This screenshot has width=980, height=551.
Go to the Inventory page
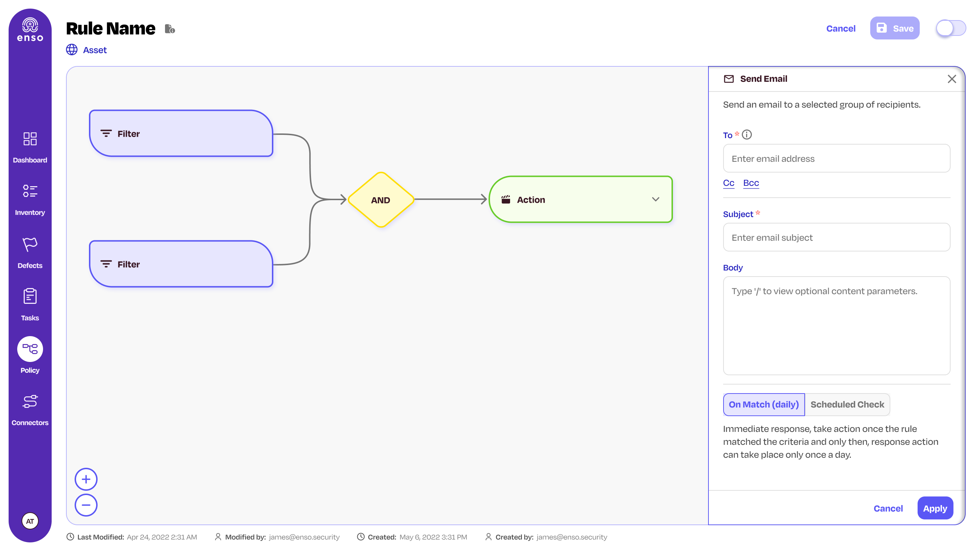(x=30, y=200)
